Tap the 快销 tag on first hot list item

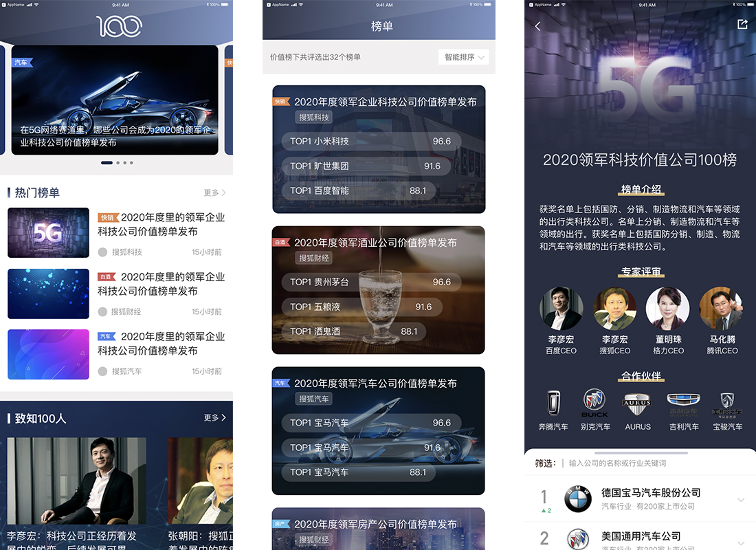[108, 217]
